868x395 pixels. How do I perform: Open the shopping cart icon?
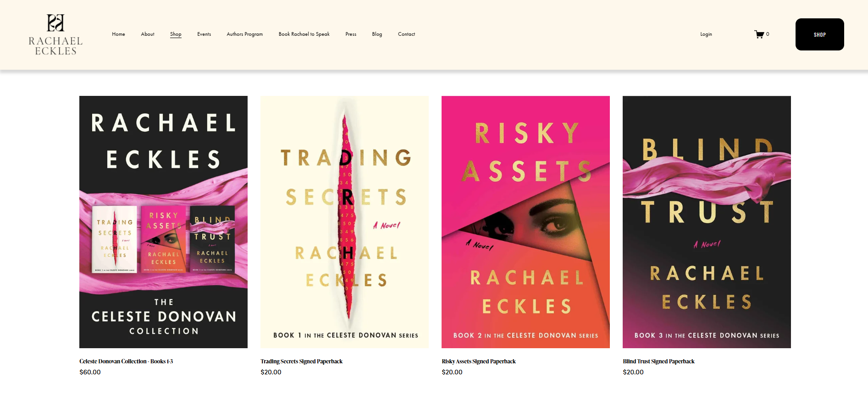tap(760, 34)
